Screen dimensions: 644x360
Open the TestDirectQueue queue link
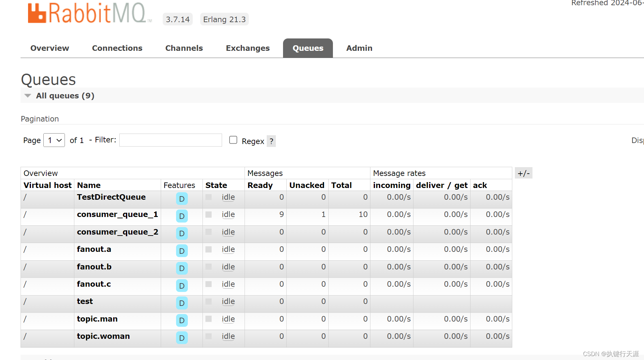111,197
